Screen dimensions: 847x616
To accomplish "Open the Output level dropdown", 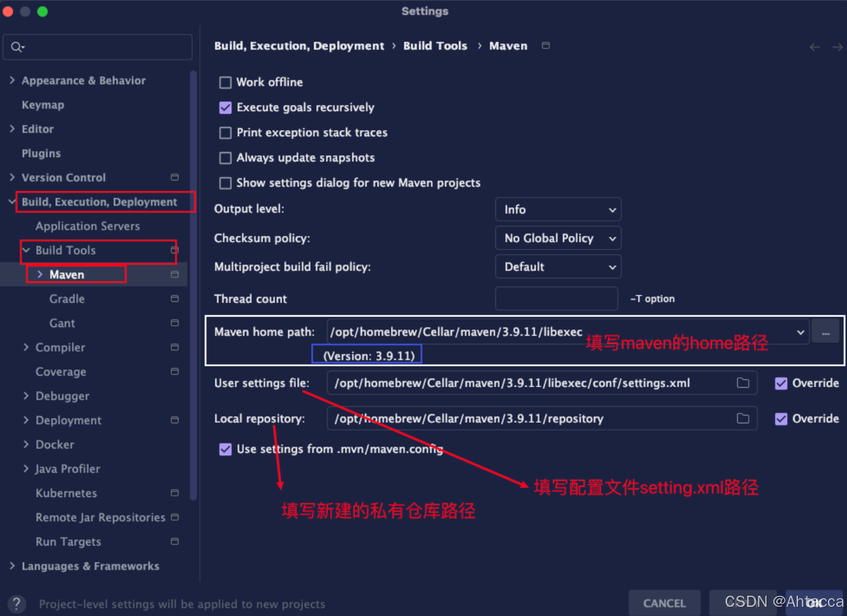I will pyautogui.click(x=558, y=209).
